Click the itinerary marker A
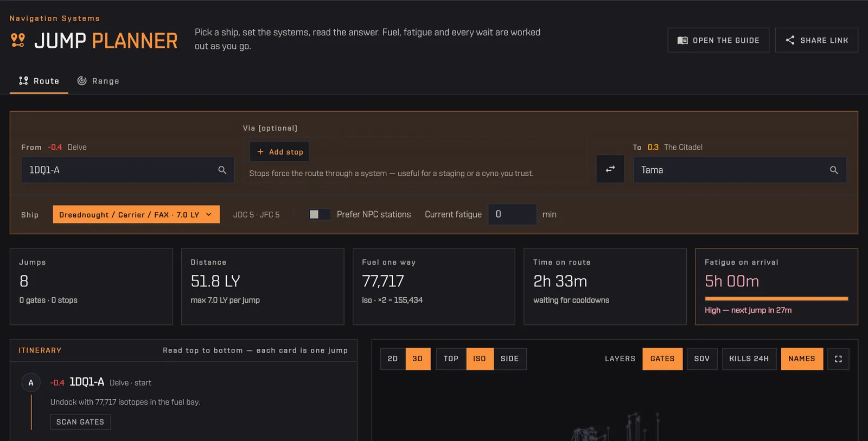 tap(31, 382)
